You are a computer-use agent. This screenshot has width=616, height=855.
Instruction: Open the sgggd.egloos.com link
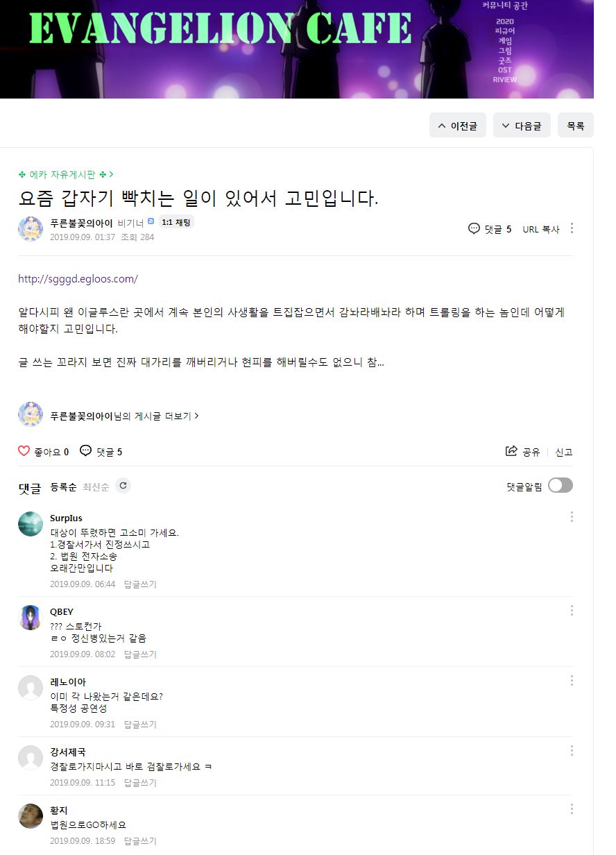tap(78, 279)
